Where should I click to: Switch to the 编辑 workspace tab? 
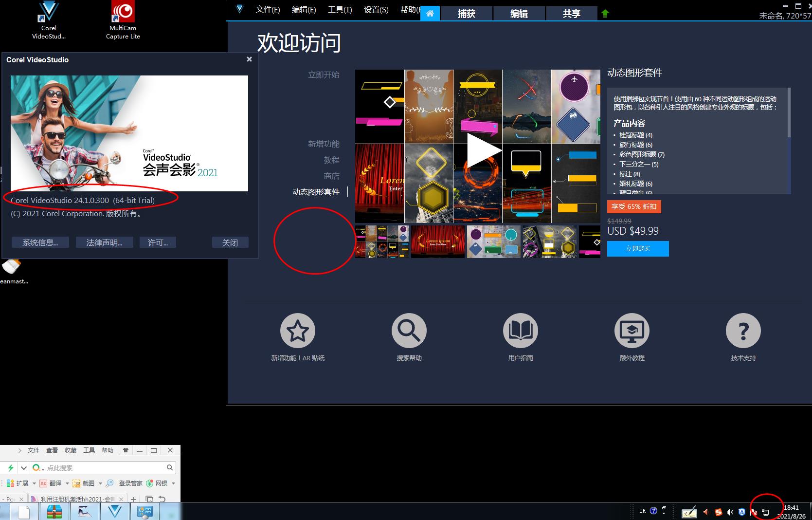tap(519, 14)
